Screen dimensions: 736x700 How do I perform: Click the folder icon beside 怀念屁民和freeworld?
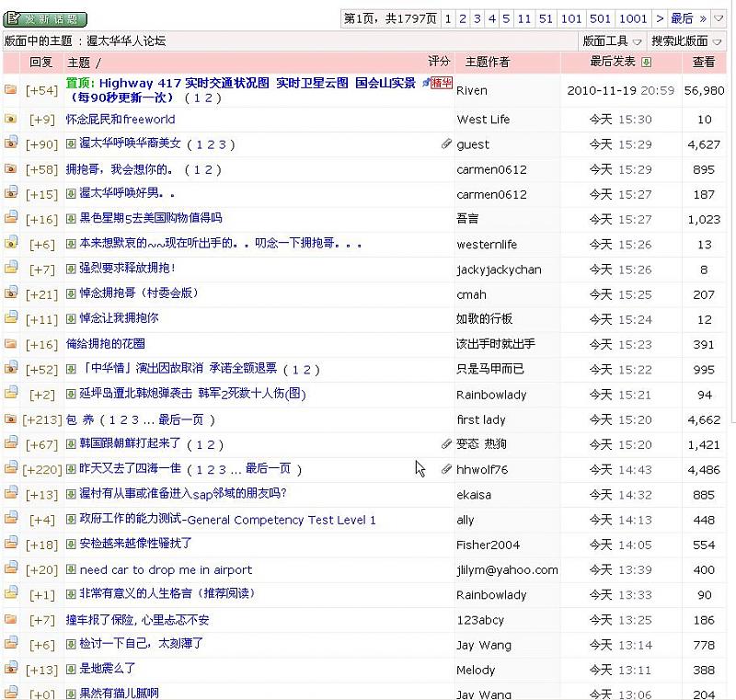pos(11,120)
